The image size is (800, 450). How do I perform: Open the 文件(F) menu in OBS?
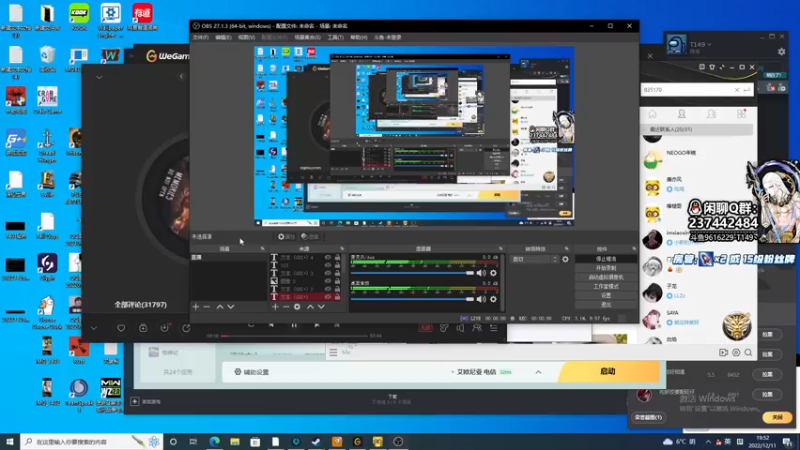pyautogui.click(x=201, y=37)
